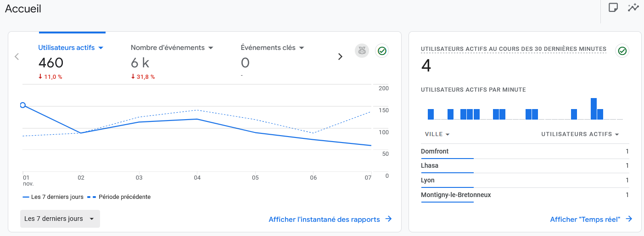Open the Les 7 derniers jours date selector
Viewport: 644px width, 236px height.
click(60, 219)
